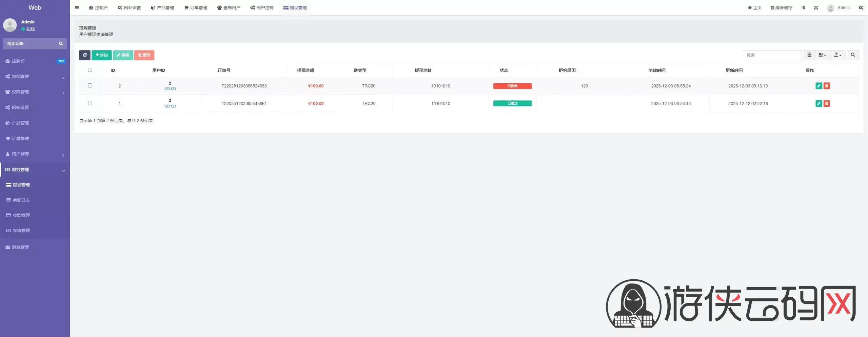Open 余额日志 in the sidebar
Image resolution: width=868 pixels, height=337 pixels.
21,200
